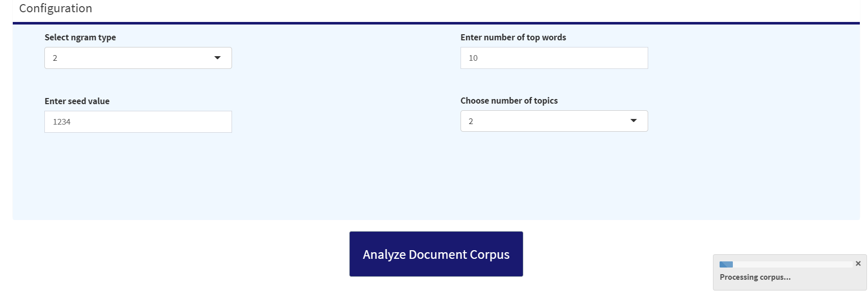Click the 'Select ngram type' label

coord(80,37)
